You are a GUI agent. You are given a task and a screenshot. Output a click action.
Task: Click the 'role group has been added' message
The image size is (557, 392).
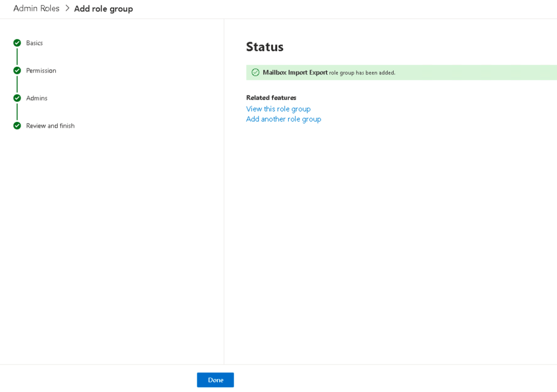click(x=362, y=73)
